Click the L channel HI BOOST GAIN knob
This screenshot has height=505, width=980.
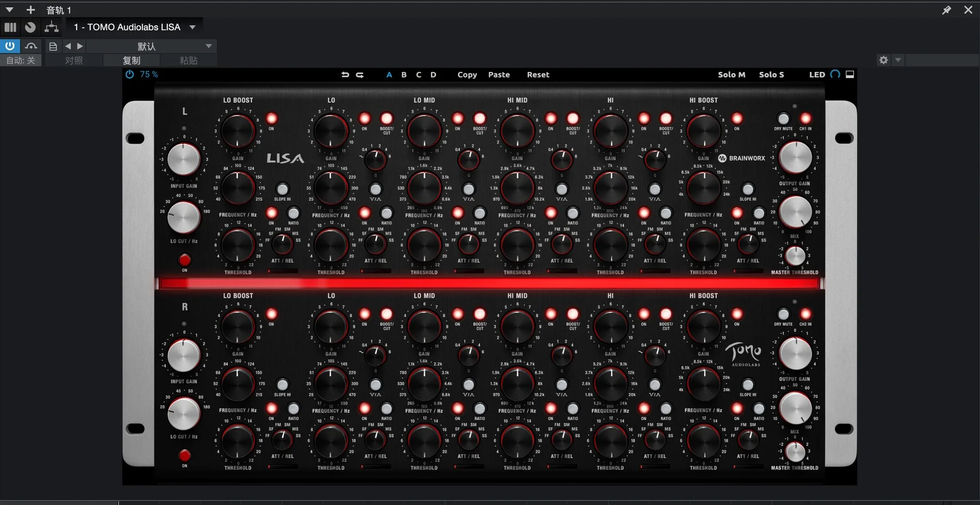click(x=703, y=131)
